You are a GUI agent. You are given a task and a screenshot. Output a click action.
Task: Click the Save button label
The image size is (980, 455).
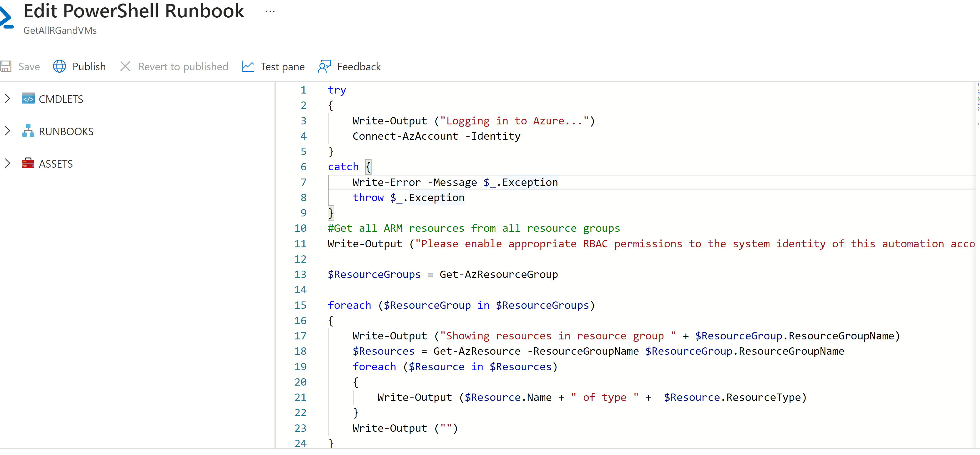[x=29, y=67]
